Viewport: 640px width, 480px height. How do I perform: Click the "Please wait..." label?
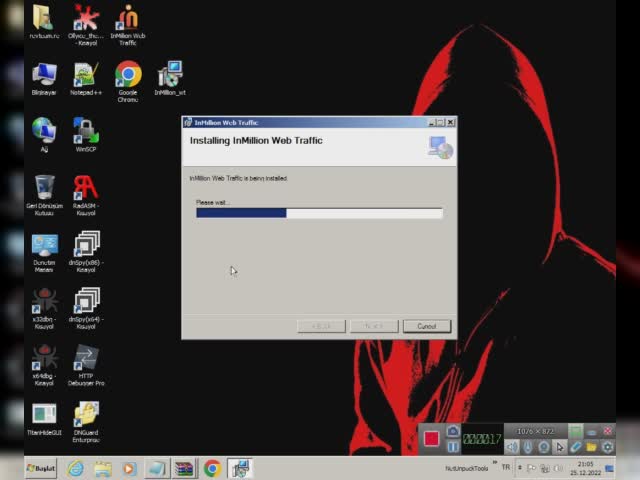click(x=213, y=202)
